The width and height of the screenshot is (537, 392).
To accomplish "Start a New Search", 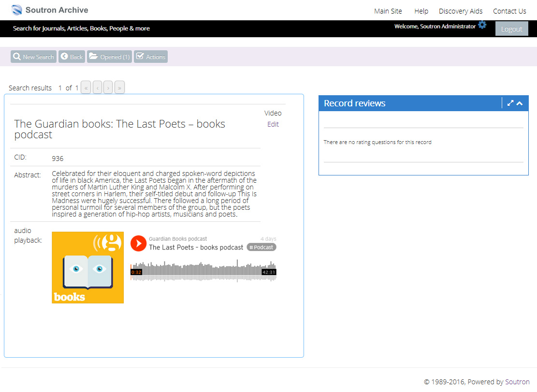I will [33, 57].
